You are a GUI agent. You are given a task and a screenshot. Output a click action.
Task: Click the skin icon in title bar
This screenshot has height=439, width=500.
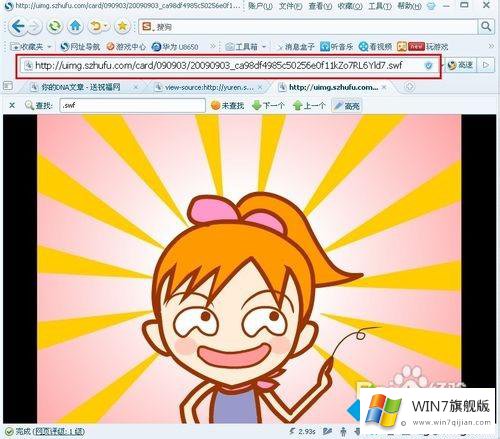click(431, 6)
